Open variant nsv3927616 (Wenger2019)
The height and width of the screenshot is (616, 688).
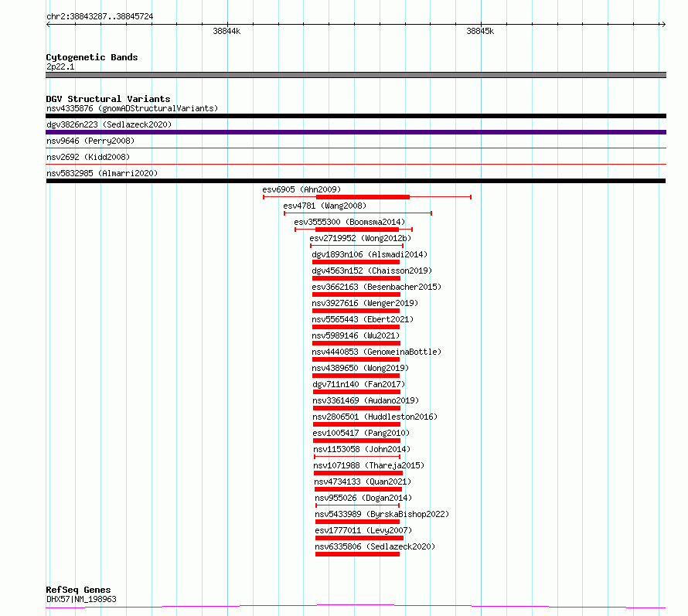click(x=365, y=303)
